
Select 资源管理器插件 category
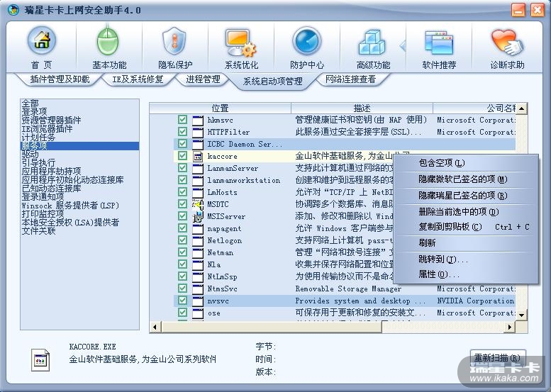click(51, 120)
